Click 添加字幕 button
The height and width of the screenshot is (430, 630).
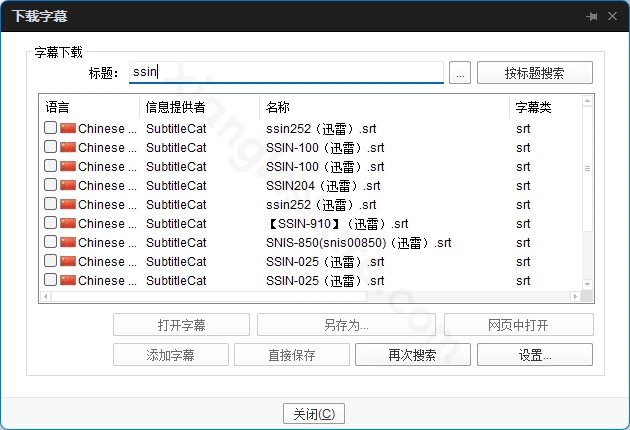(x=171, y=354)
